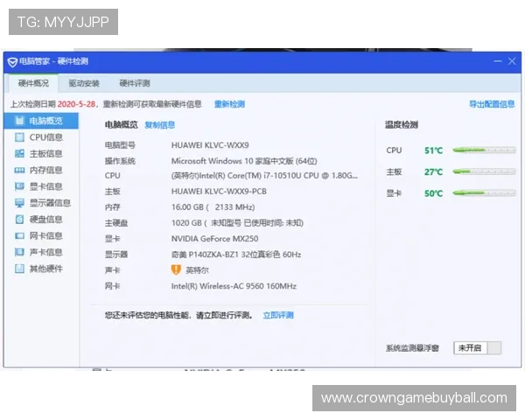The image size is (525, 420).
Task: Click the 显卡 temperature bar
Action: point(484,192)
